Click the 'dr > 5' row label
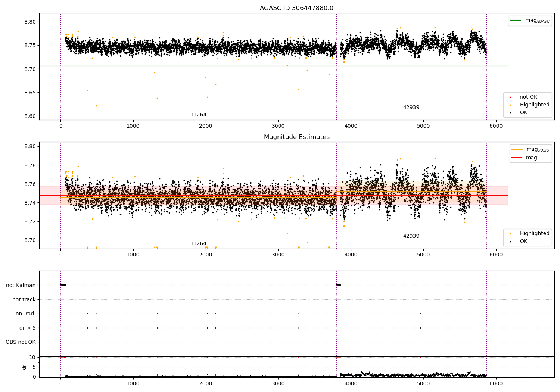Image resolution: width=560 pixels, height=392 pixels. pos(28,328)
